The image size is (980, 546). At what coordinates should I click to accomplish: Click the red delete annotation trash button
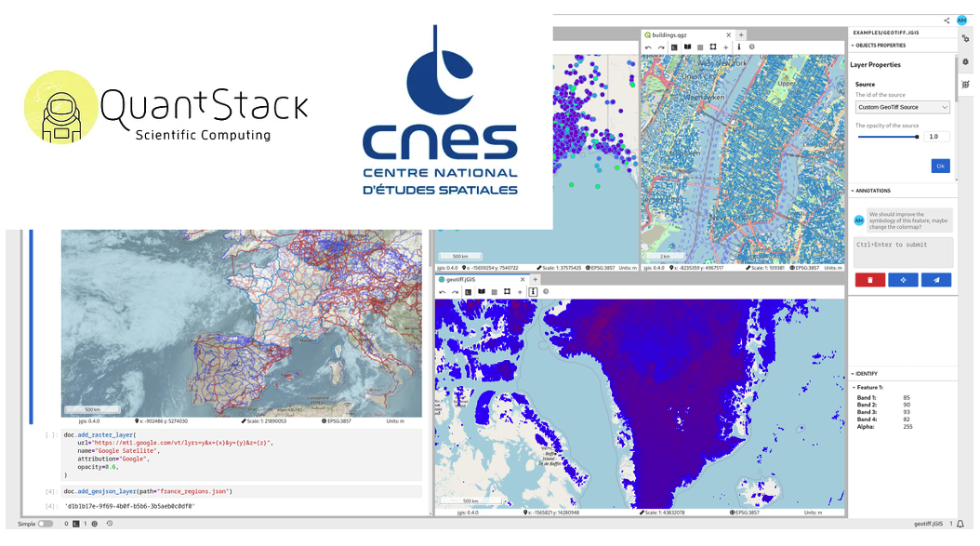click(x=869, y=279)
